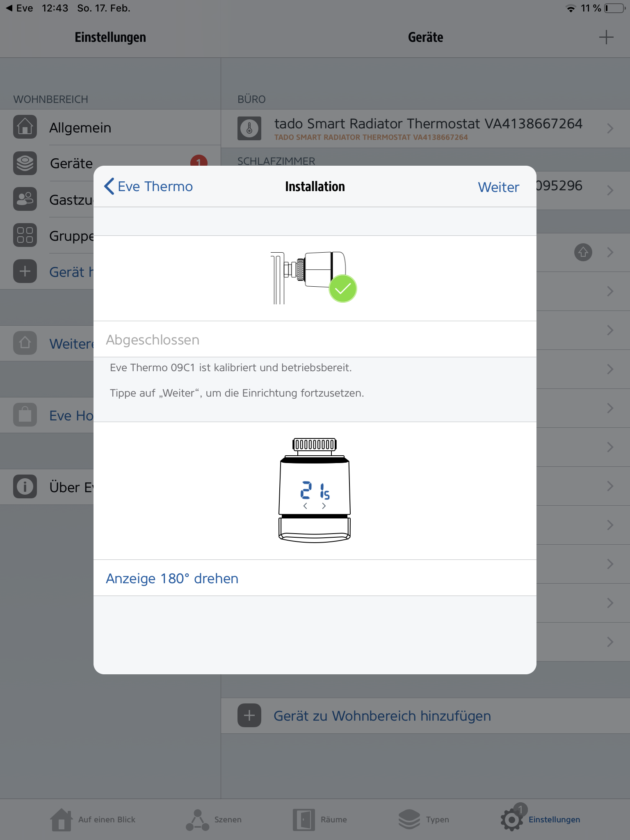Open the Szenen tab
This screenshot has height=840, width=630.
point(214,819)
